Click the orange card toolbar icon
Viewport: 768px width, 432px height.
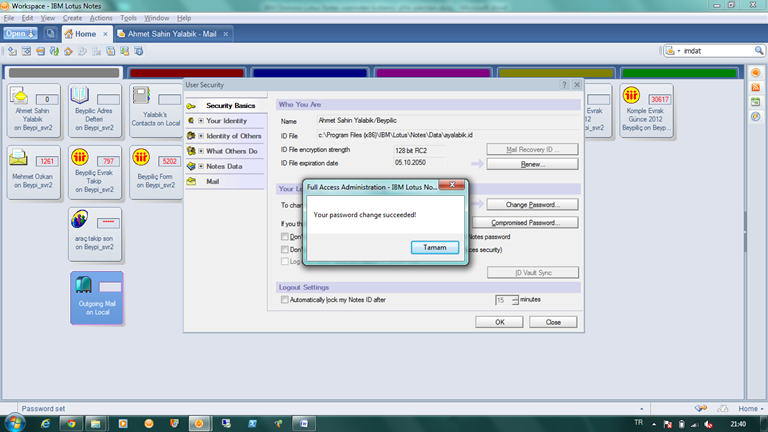40,51
